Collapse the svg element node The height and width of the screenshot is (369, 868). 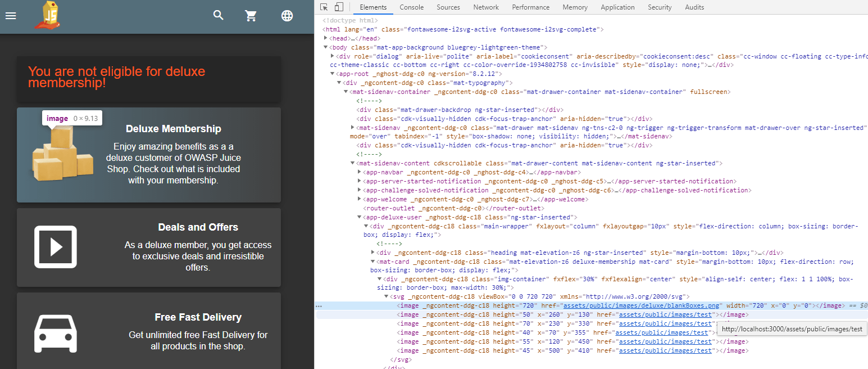(387, 296)
